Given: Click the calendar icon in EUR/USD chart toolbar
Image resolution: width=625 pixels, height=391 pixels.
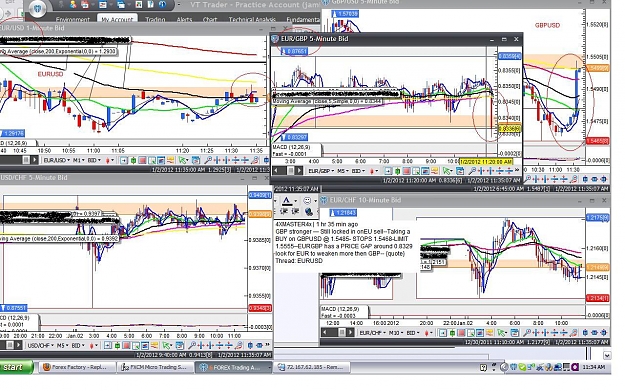Looking at the screenshot, I should point(196,160).
